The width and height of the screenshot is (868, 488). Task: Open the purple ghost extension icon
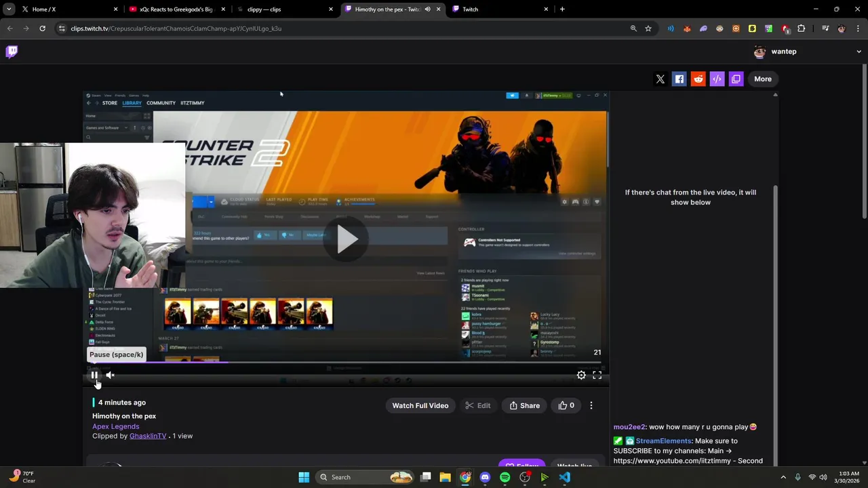tap(703, 28)
